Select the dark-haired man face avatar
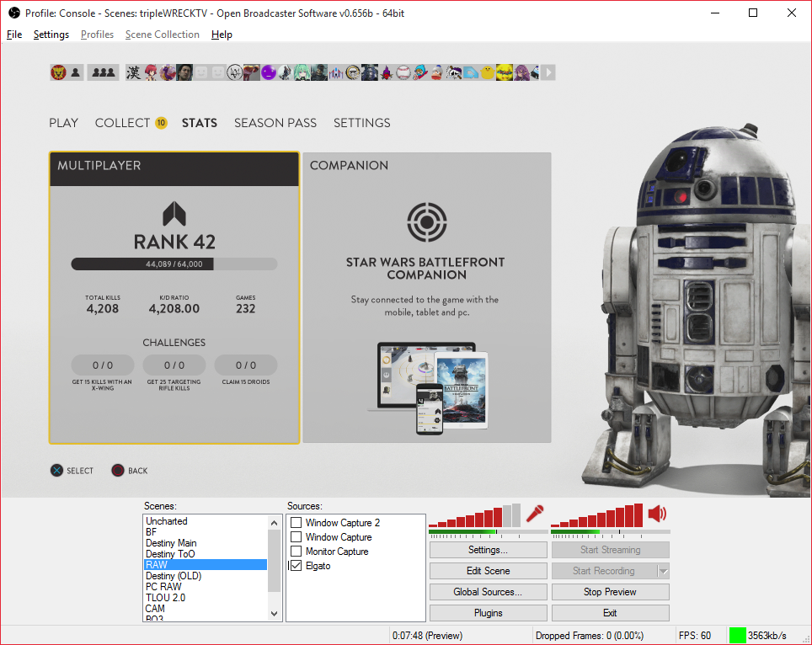812x645 pixels. (184, 72)
